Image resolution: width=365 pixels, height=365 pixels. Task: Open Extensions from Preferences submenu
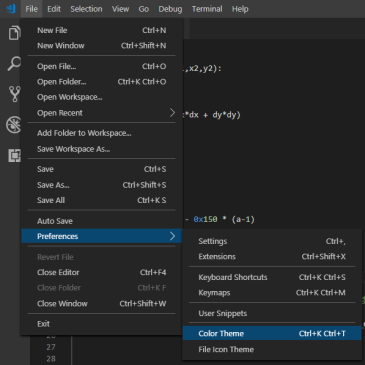click(272, 256)
